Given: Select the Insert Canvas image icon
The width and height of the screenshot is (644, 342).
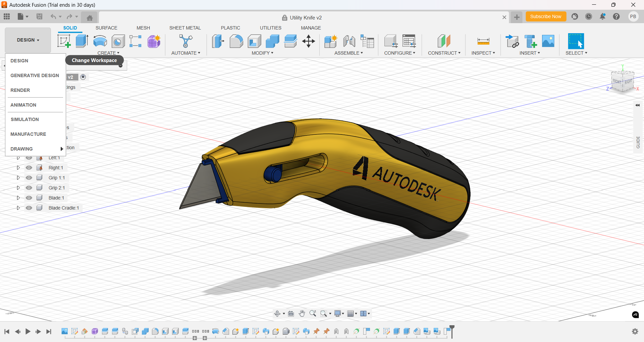Looking at the screenshot, I should [x=548, y=41].
